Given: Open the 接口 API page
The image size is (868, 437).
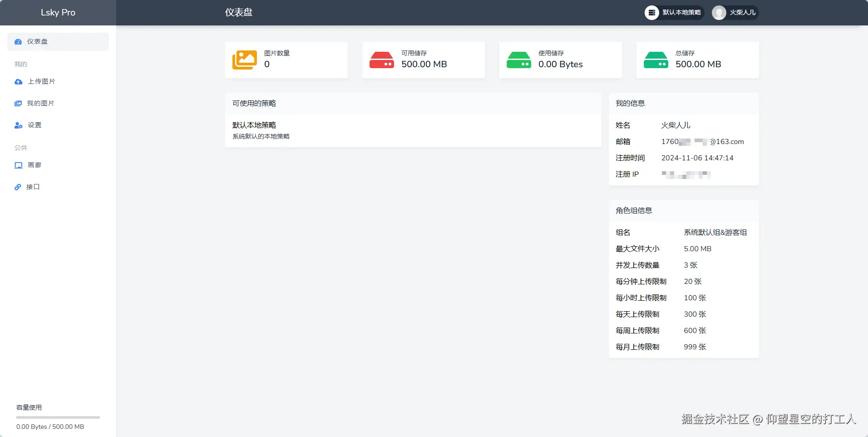Looking at the screenshot, I should (x=58, y=187).
